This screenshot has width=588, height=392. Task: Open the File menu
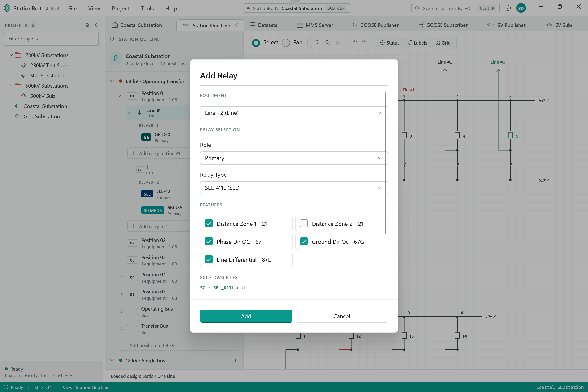(x=72, y=8)
